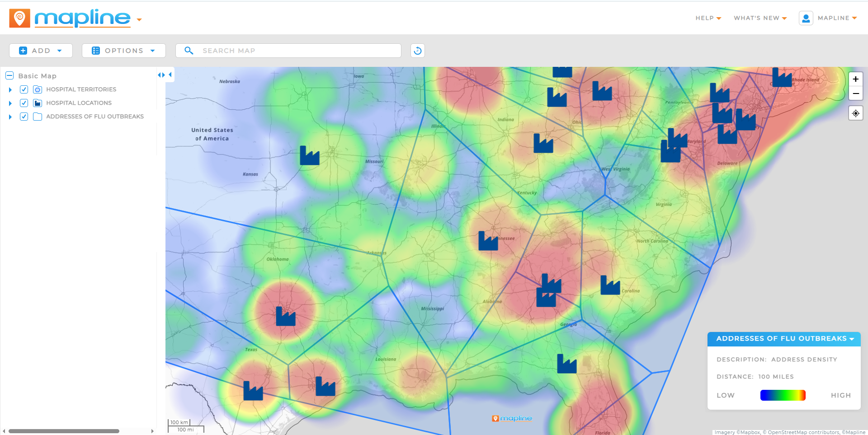Toggle the Hospital Locations layer checkbox
868x435 pixels.
[24, 103]
